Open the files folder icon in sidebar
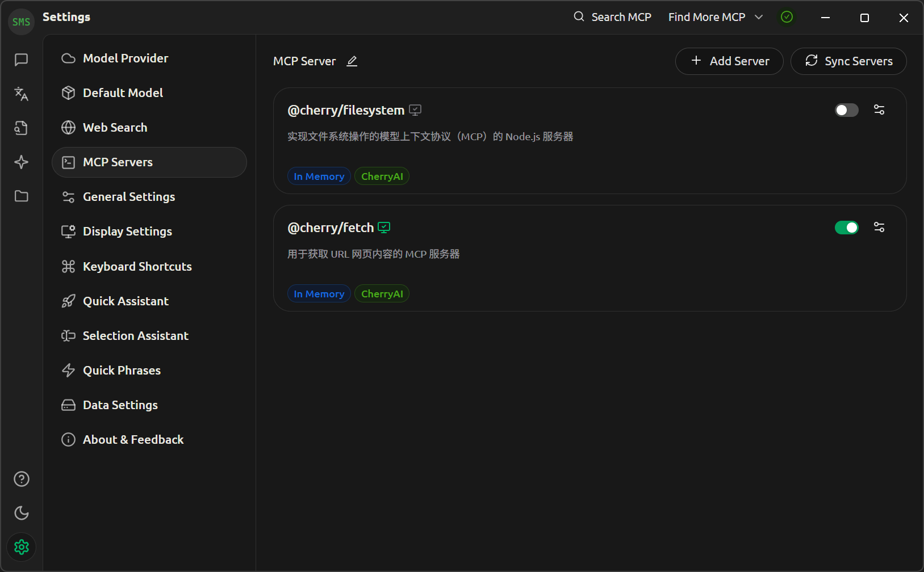 coord(22,196)
